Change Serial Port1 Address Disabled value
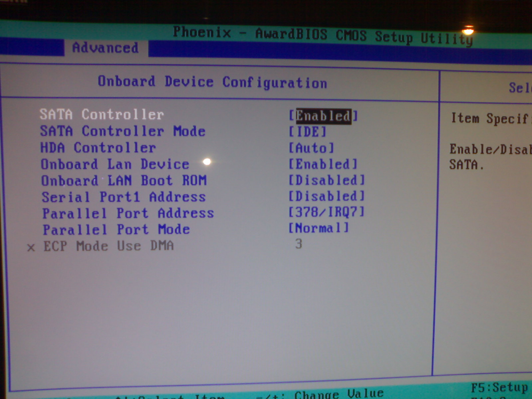532x399 pixels. [x=327, y=196]
